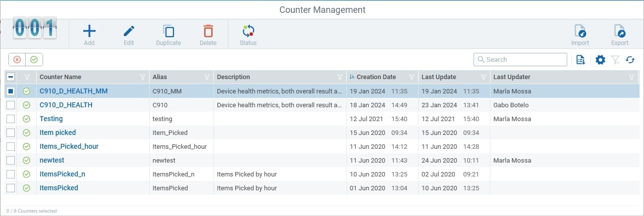Sort by Last Update column header
The height and width of the screenshot is (216, 644).
[x=439, y=77]
